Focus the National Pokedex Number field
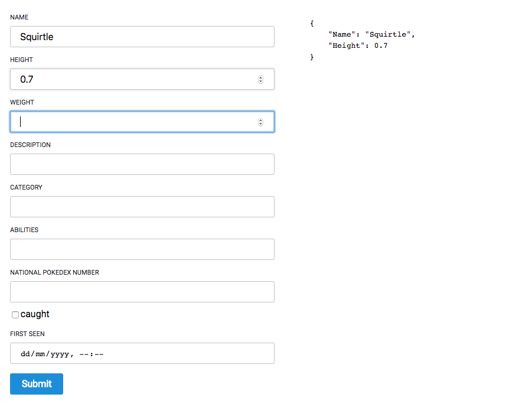 pos(142,292)
